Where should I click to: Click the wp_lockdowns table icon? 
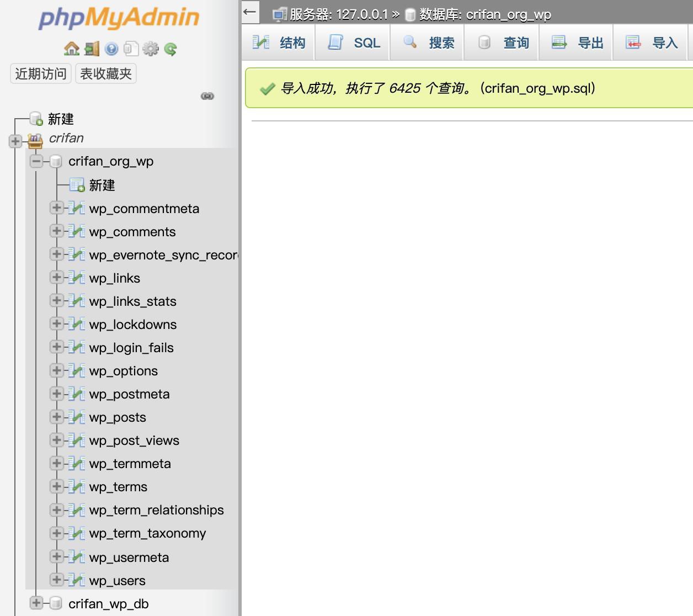77,324
